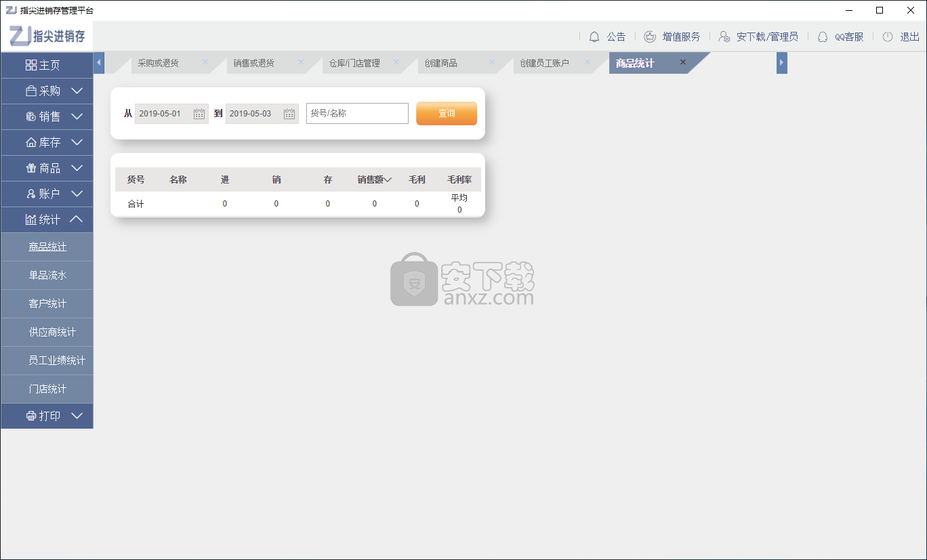Close the 销售或退货 tab
The width and height of the screenshot is (927, 560).
point(301,62)
